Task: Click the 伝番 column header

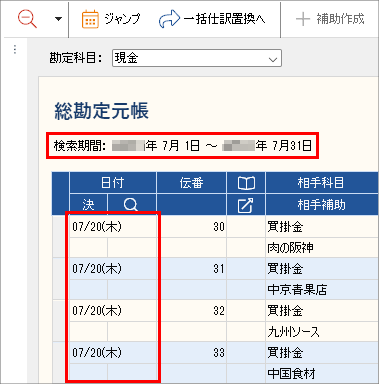Action: pos(191,183)
